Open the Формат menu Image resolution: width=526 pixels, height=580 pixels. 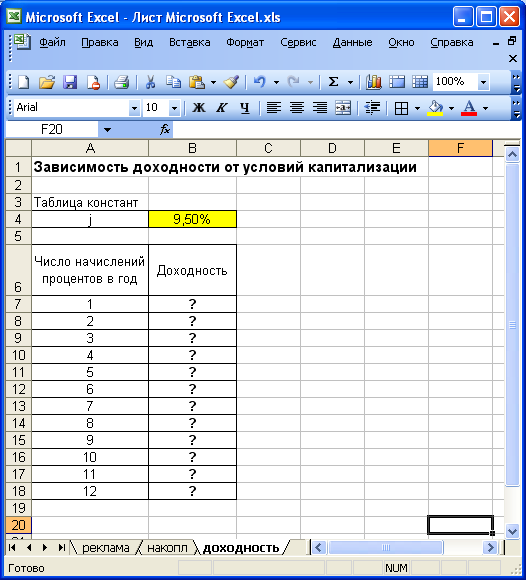pyautogui.click(x=245, y=43)
